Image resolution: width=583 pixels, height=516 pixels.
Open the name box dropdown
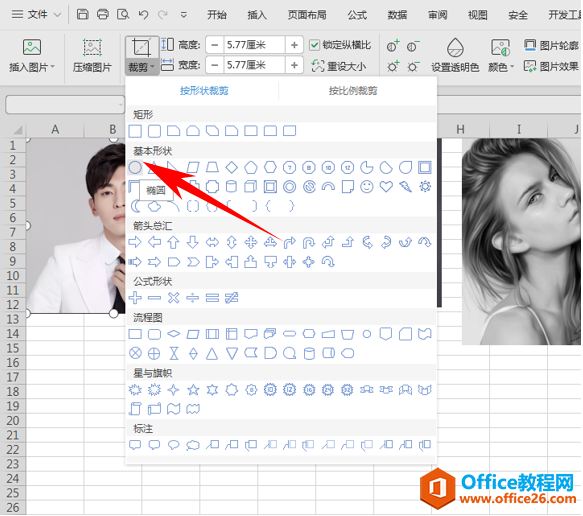[120, 105]
